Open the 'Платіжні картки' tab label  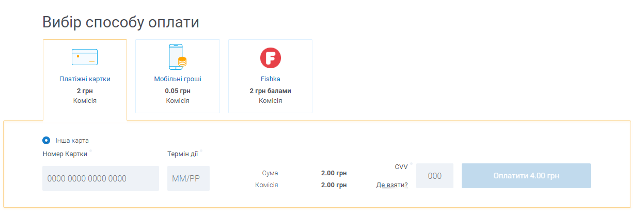tap(85, 79)
